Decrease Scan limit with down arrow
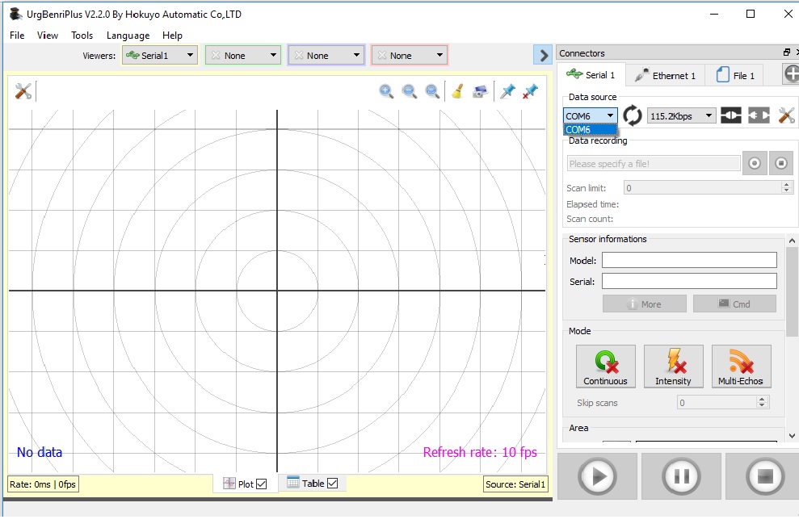Screen dimensions: 799x532 point(786,191)
